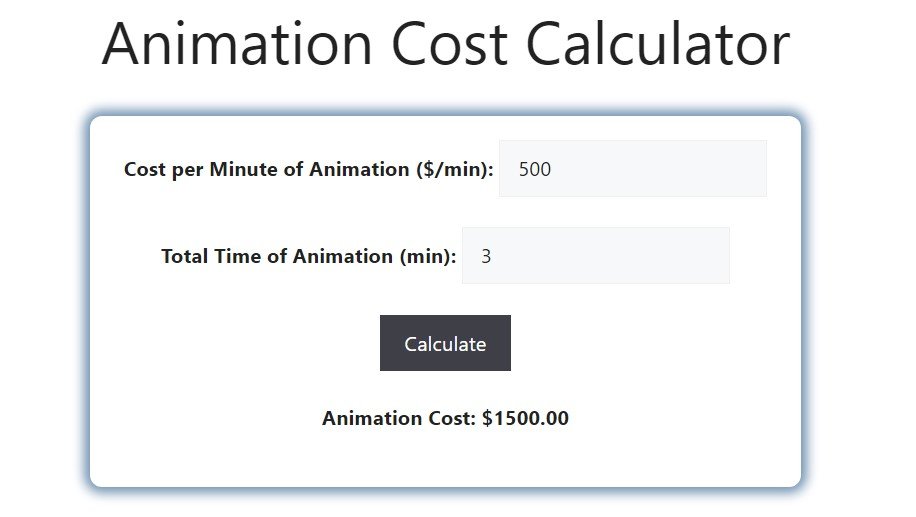Click the (min) unit in the time label
Viewport: 916px width, 517px height.
coord(428,256)
